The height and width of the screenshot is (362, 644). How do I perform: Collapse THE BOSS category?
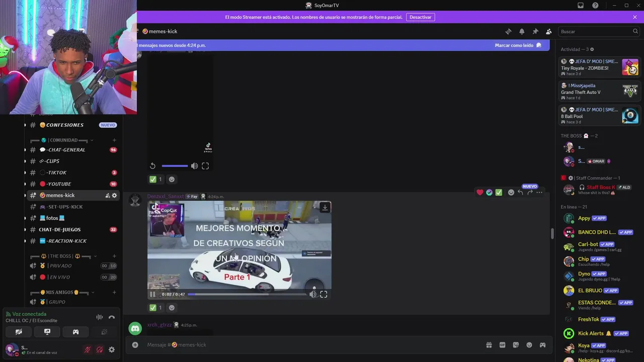63,256
